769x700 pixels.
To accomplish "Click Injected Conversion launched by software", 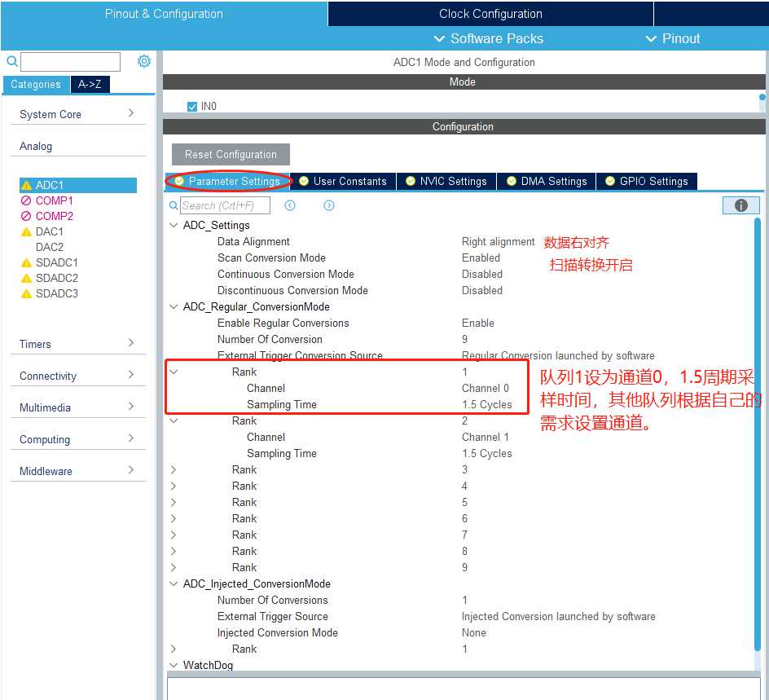I will click(x=559, y=617).
